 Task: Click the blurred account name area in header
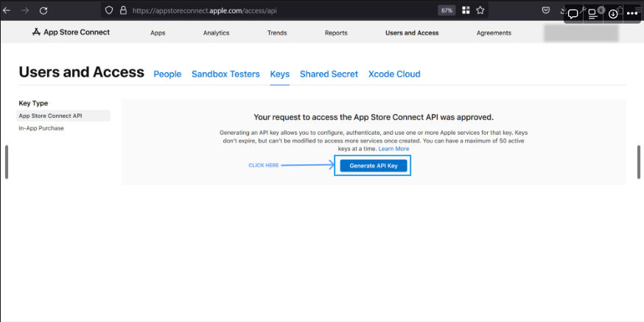(581, 33)
